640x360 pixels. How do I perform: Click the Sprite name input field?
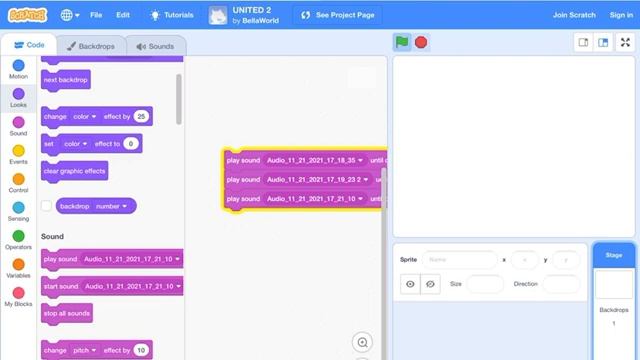tap(460, 260)
